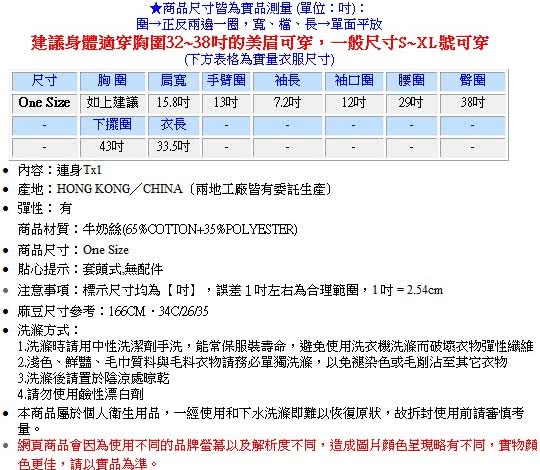Click the 彈性：有 line

pyautogui.click(x=45, y=209)
